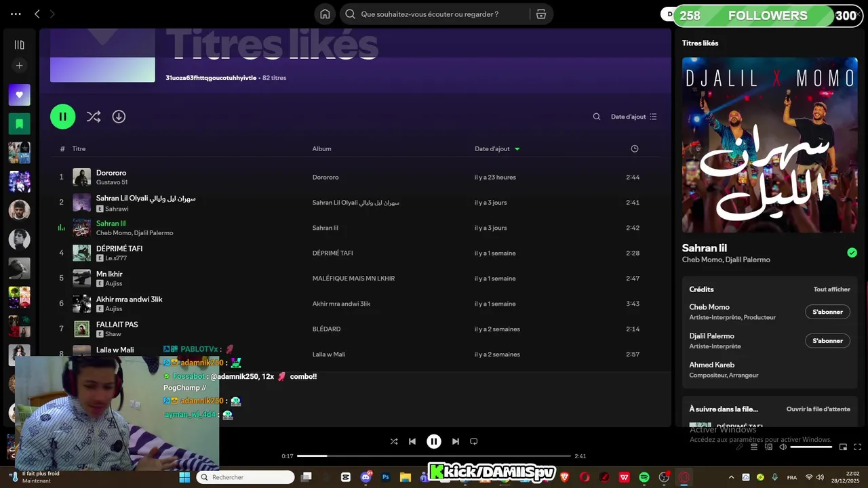Viewport: 868px width, 488px height.
Task: Go to Spotify home
Action: pyautogui.click(x=325, y=14)
